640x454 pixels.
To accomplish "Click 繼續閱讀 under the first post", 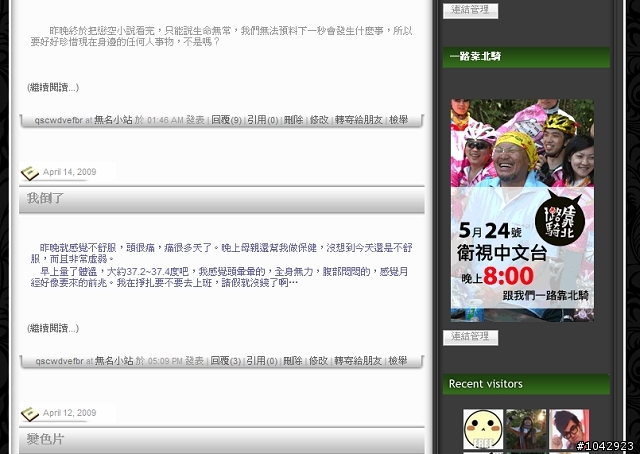I will (x=53, y=87).
